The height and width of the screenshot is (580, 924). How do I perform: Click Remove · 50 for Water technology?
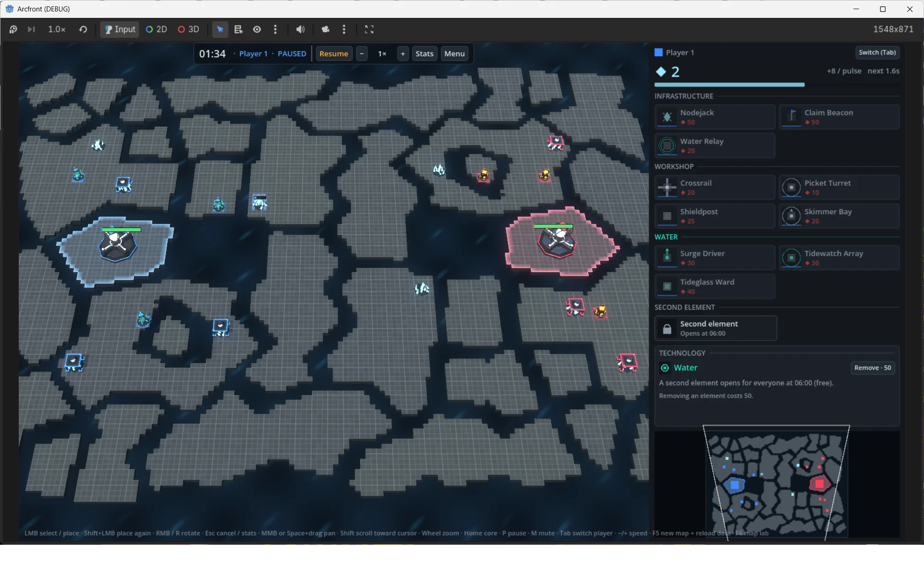click(872, 368)
